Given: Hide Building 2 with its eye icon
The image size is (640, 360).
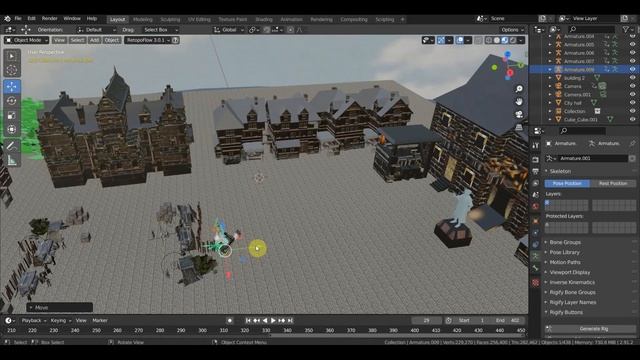Looking at the screenshot, I should click(632, 78).
